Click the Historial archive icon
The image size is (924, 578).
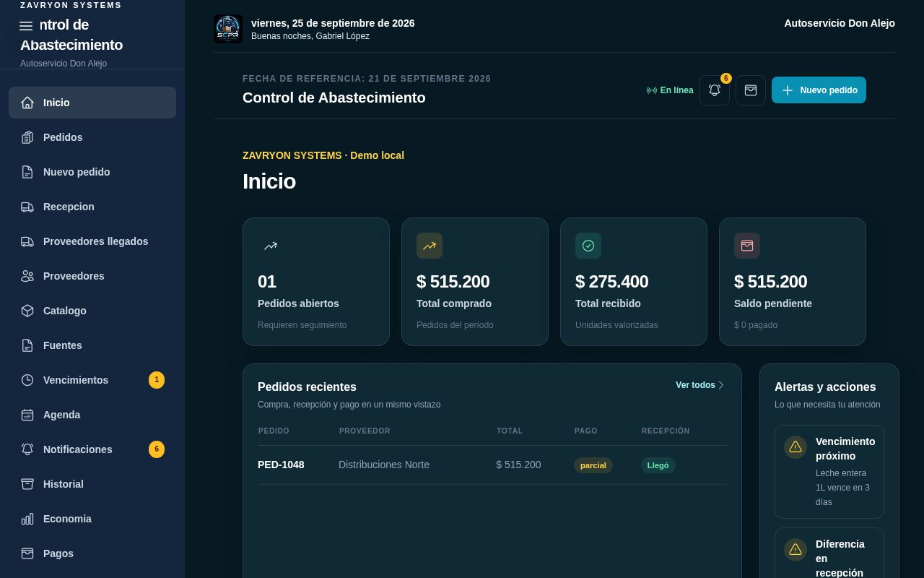(27, 484)
